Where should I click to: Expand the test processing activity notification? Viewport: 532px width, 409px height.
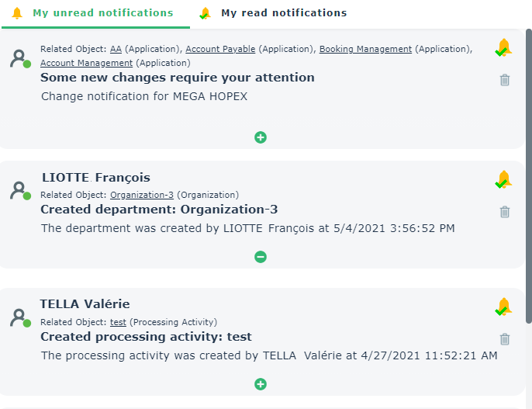coord(261,384)
